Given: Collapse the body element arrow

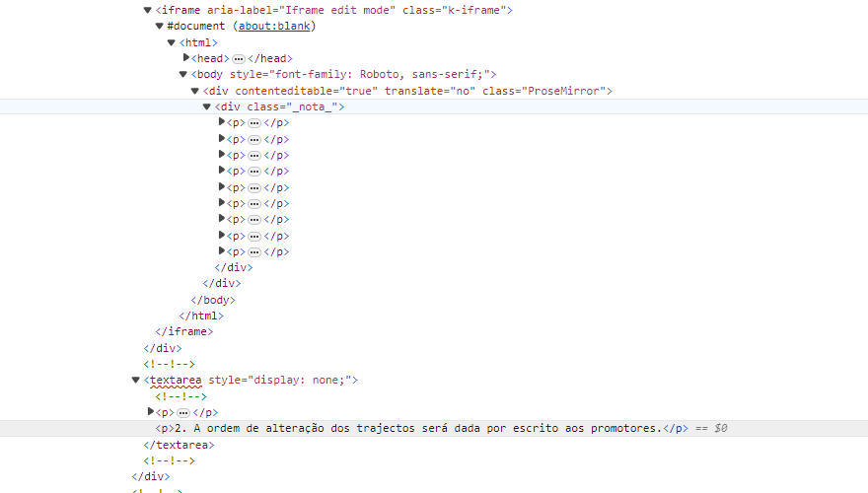Looking at the screenshot, I should [182, 74].
